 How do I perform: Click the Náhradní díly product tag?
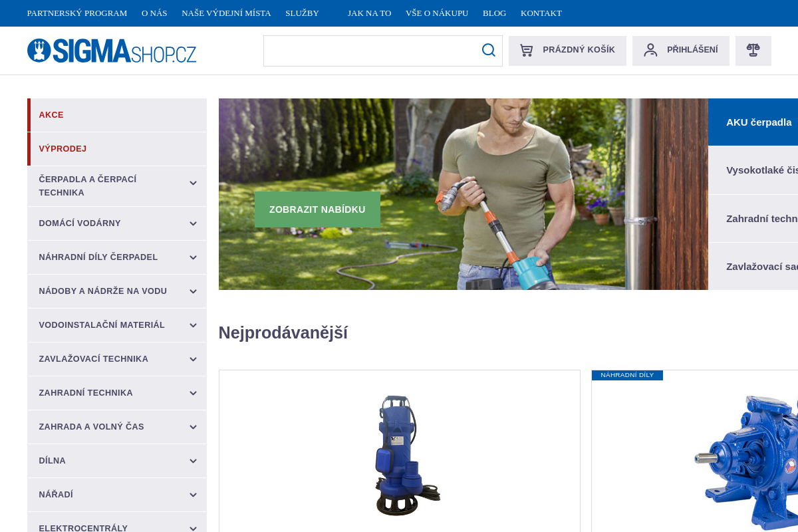627,375
